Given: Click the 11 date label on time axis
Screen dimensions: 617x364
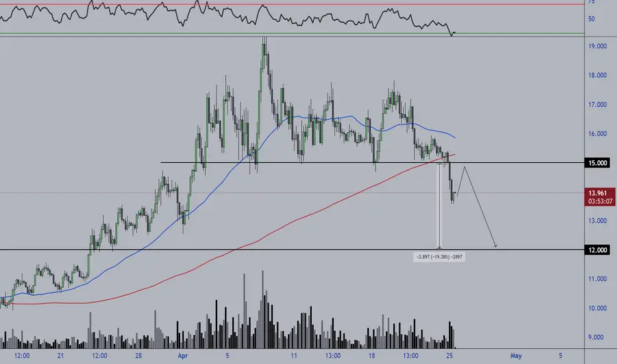Looking at the screenshot, I should [294, 356].
